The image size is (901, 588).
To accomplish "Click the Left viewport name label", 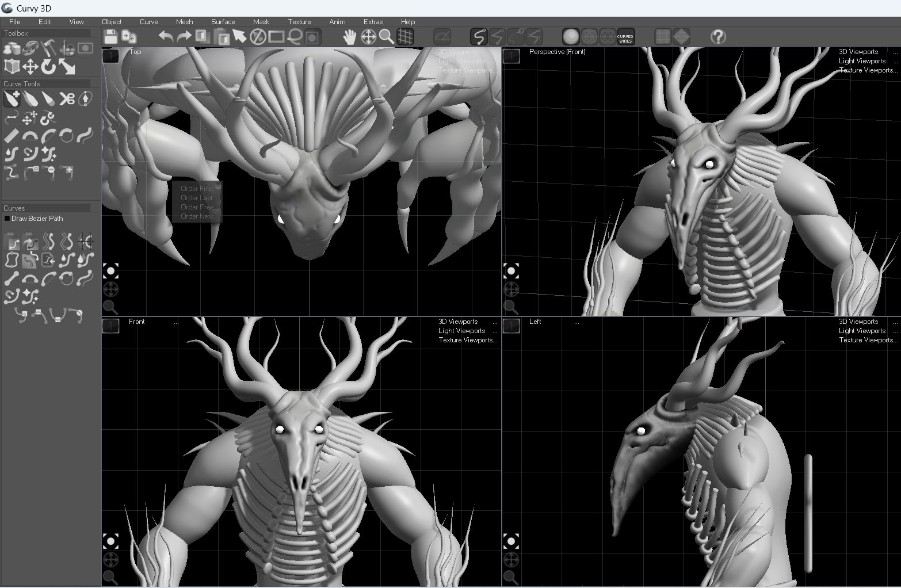I will click(535, 322).
